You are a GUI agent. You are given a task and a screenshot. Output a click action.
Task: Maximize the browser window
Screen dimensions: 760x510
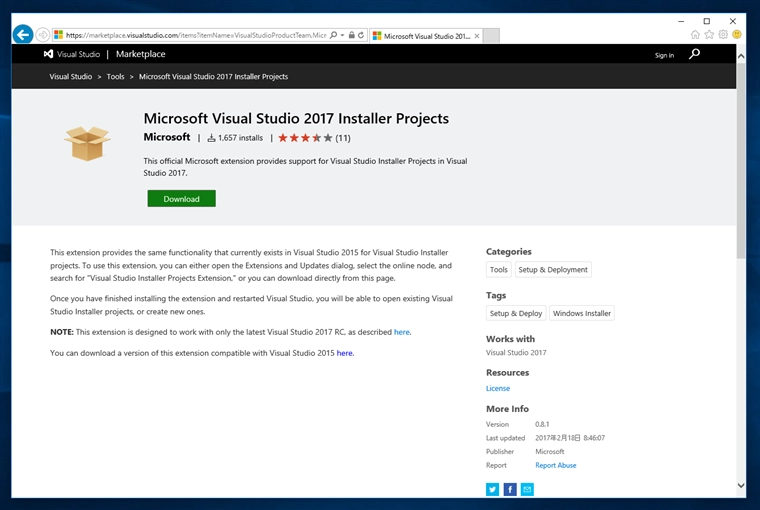(x=707, y=21)
